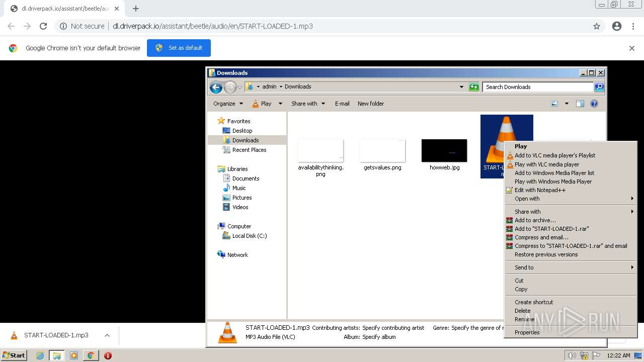This screenshot has width=644, height=362.
Task: Open the Pictures library
Action: pos(242,198)
